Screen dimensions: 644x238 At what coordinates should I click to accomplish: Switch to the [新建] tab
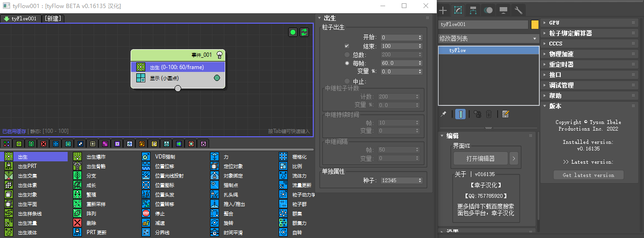(x=53, y=18)
